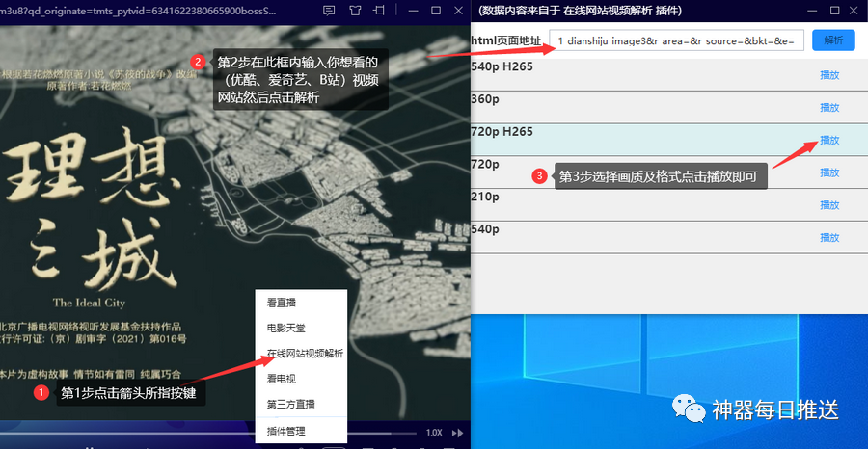Click the html页面地址 label
The height and width of the screenshot is (449, 868).
coord(506,40)
